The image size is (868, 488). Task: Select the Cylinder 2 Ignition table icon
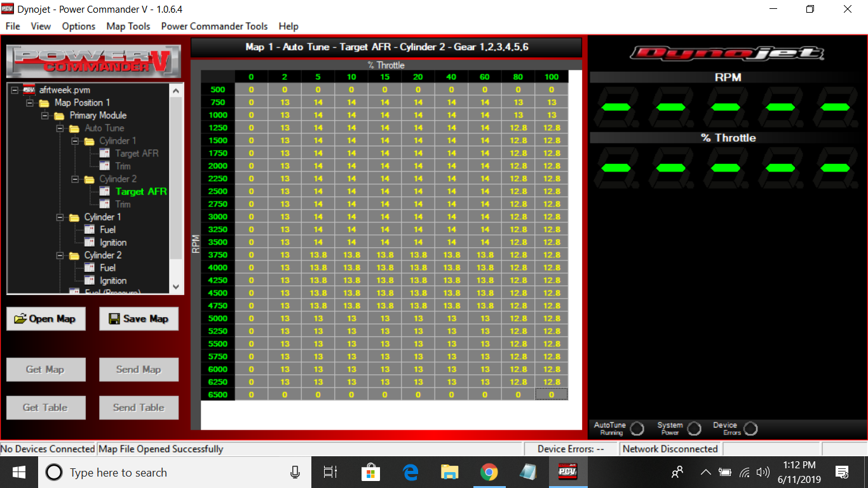click(x=90, y=280)
